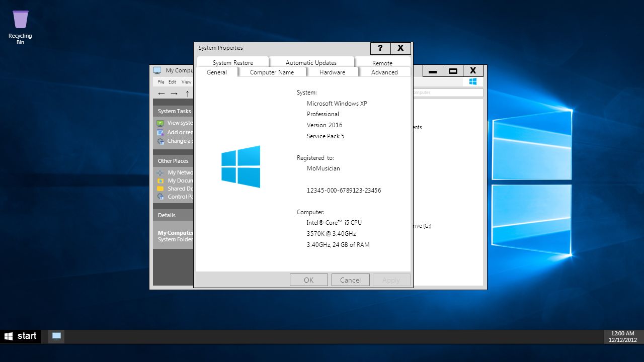Click the Cancel button

tap(350, 280)
